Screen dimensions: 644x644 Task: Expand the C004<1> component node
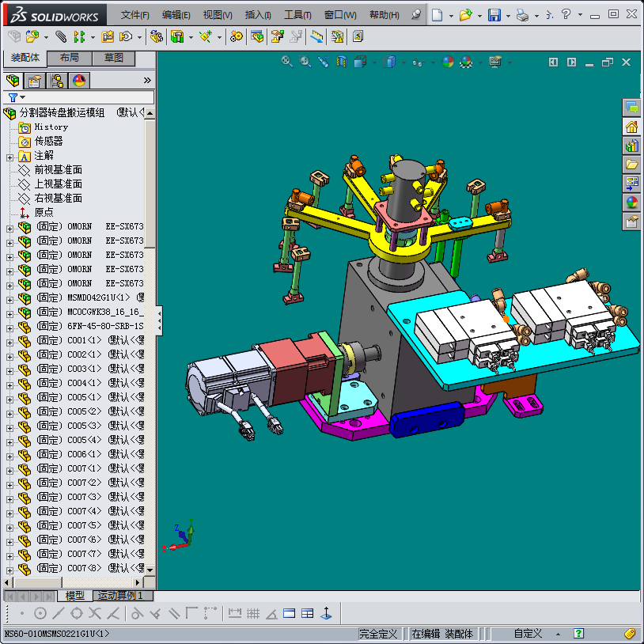9,385
